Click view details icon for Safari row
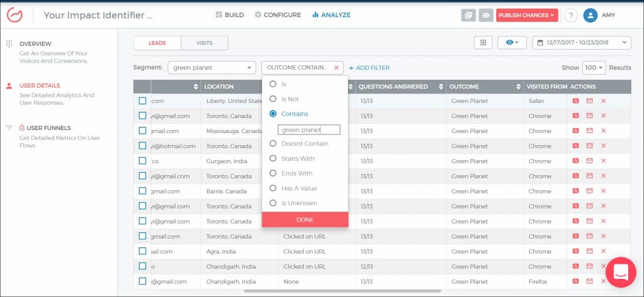 click(575, 100)
